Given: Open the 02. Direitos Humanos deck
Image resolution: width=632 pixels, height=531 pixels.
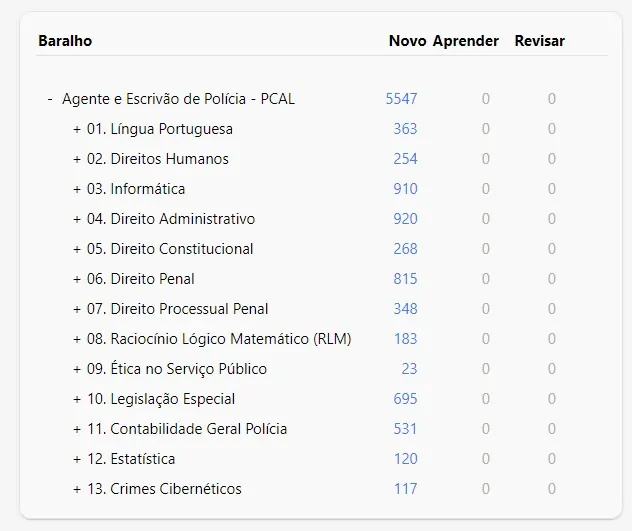Looking at the screenshot, I should coord(158,159).
